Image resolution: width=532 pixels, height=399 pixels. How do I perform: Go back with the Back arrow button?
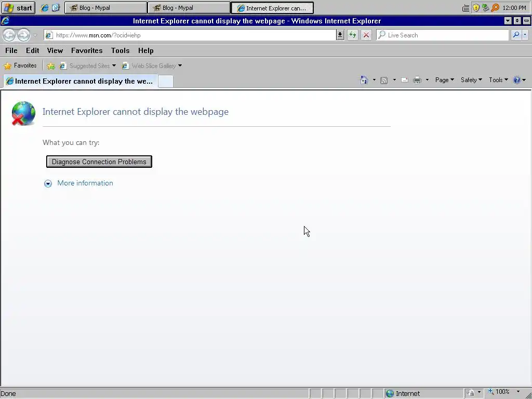(9, 35)
